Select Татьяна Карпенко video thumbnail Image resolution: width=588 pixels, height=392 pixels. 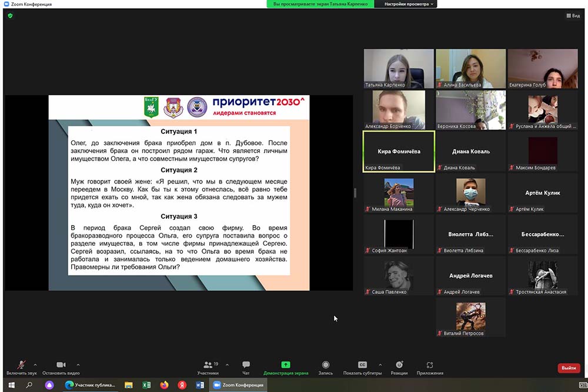[x=399, y=68]
